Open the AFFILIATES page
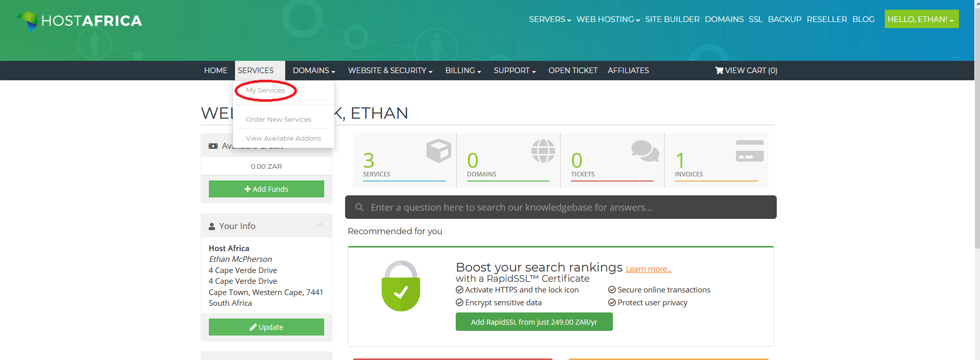The image size is (980, 360). (628, 71)
